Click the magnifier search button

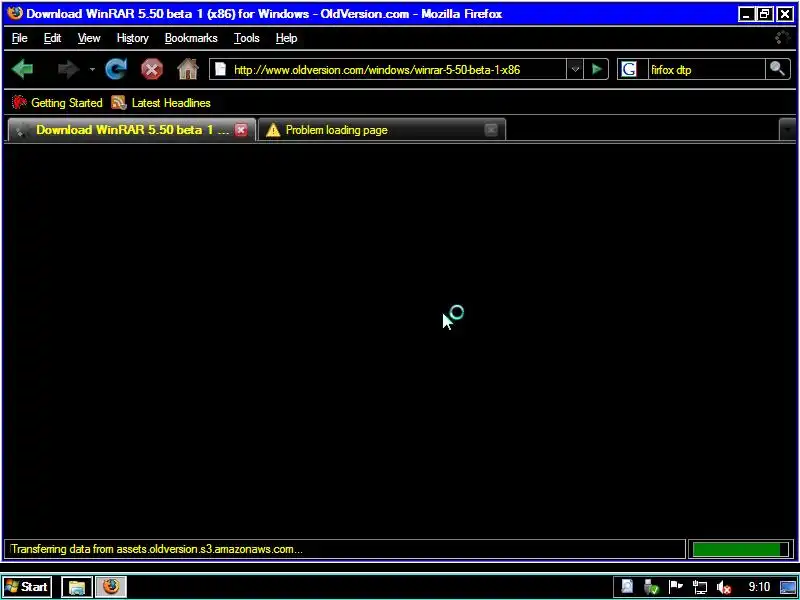778,69
